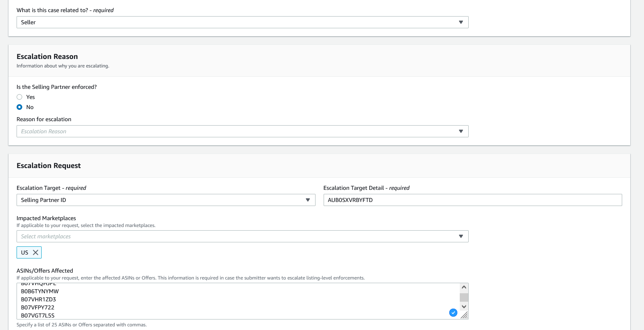Click the blue checkmark icon in the ASIN textarea

[453, 313]
